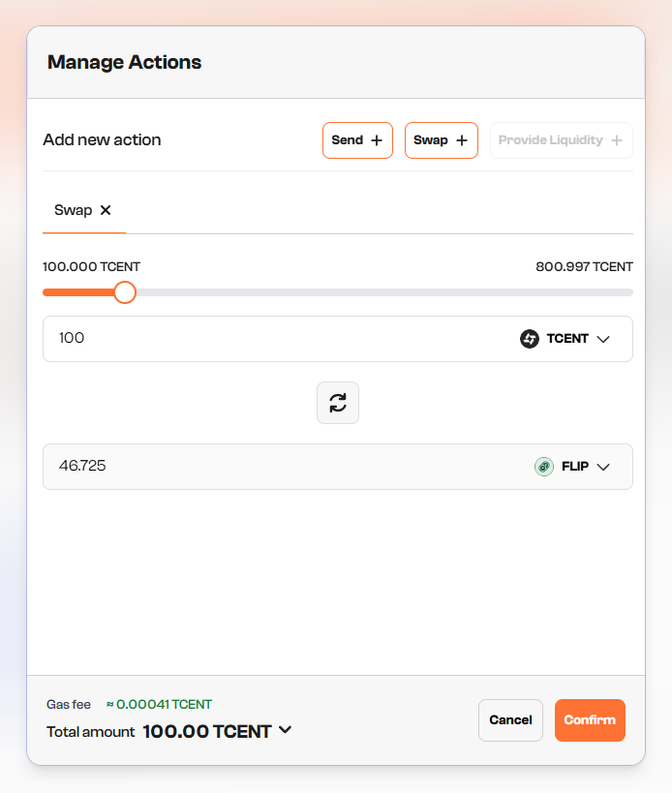
Task: Click the gas fee estimate value
Action: 160,705
